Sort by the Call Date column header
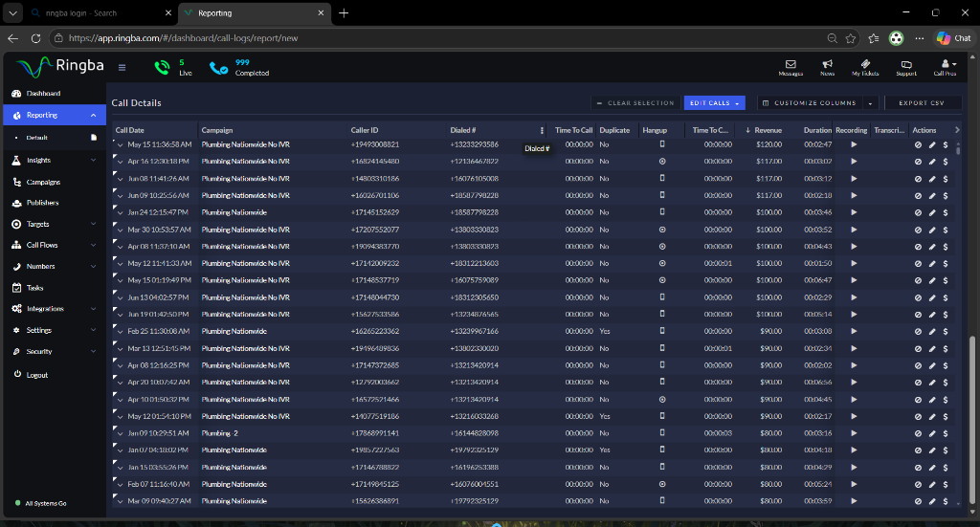980x527 pixels. coord(129,130)
